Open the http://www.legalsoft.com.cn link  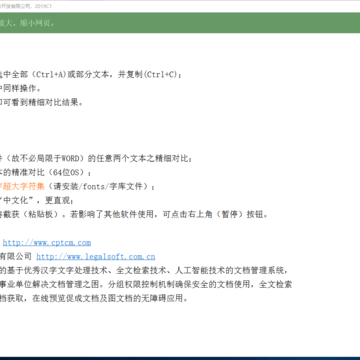pos(96,257)
